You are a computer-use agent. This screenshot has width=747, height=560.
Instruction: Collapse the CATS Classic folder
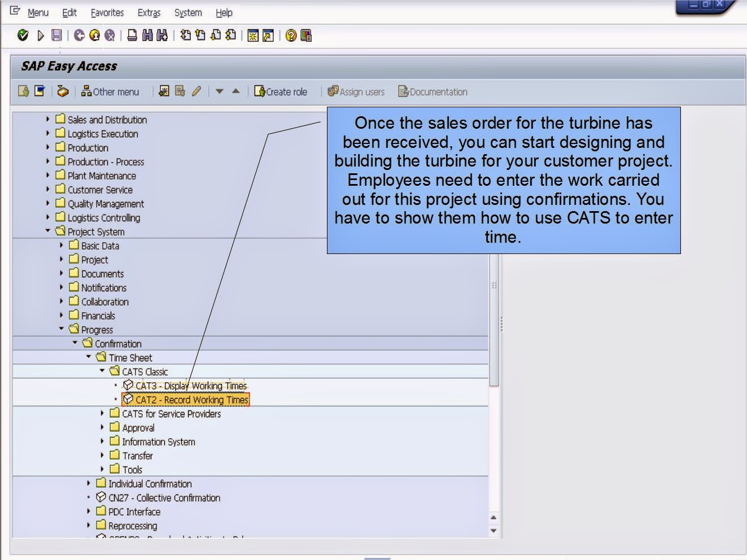pyautogui.click(x=102, y=371)
